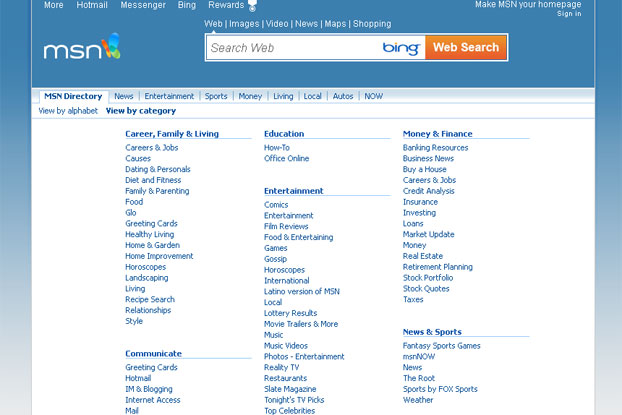Image resolution: width=622 pixels, height=415 pixels.
Task: Select the Web search scope
Action: [x=213, y=24]
